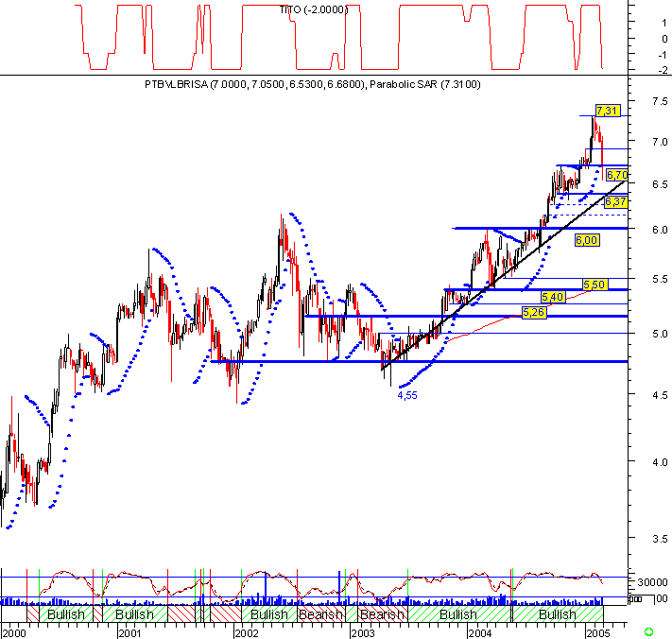Click the Bearish zone label above 2003

(x=382, y=614)
